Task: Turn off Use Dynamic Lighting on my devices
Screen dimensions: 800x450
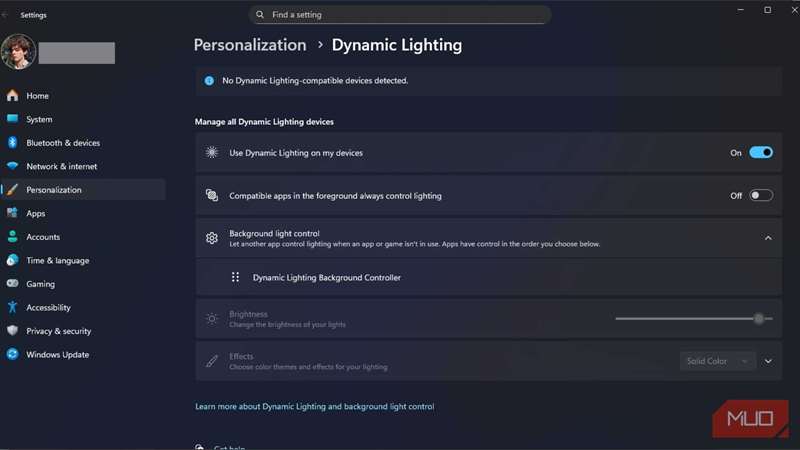Action: (761, 153)
